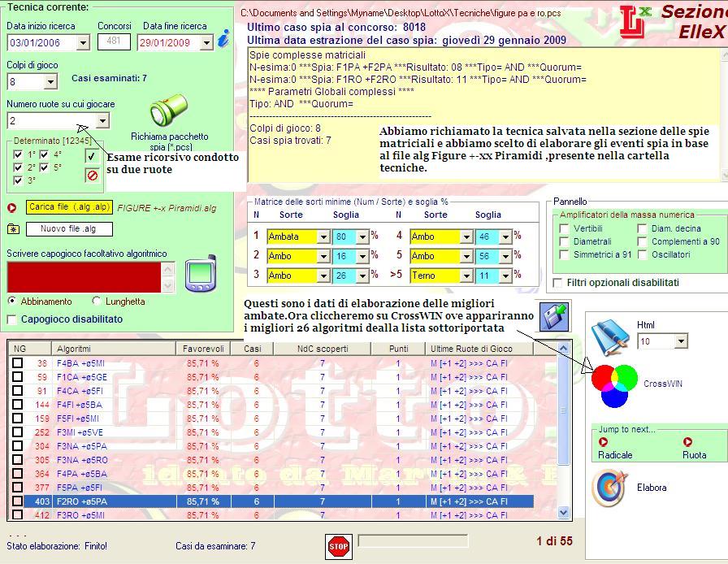
Task: Click the Concorsi field showing 481
Action: tap(114, 41)
